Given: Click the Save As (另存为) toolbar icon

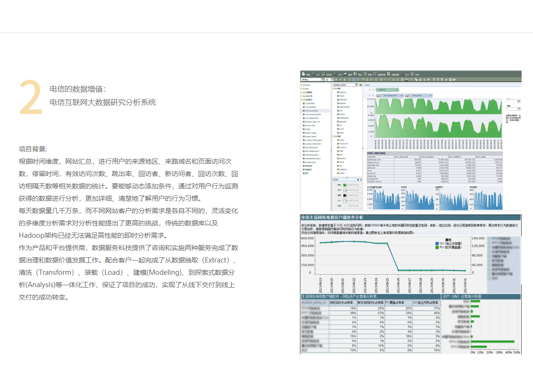Looking at the screenshot, I should point(324,75).
